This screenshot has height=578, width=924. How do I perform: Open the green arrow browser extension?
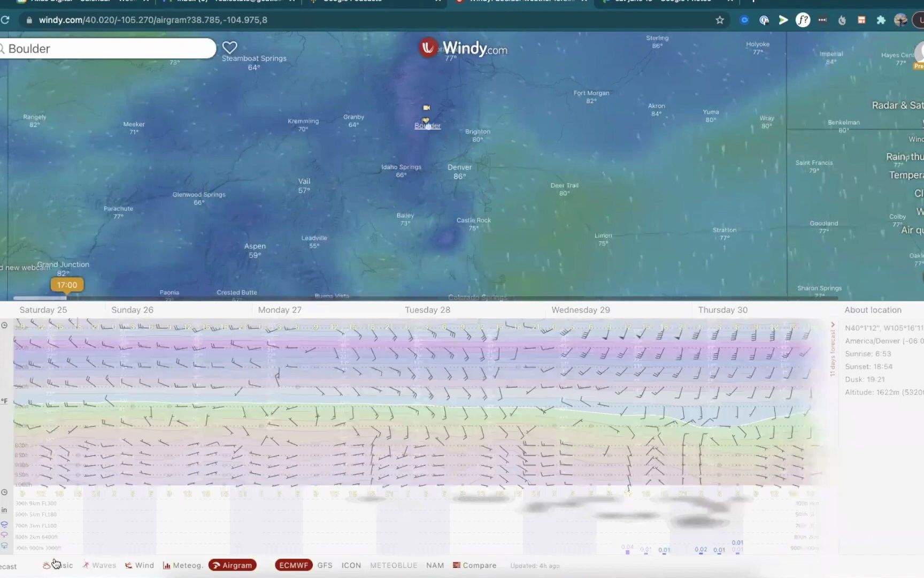click(783, 20)
